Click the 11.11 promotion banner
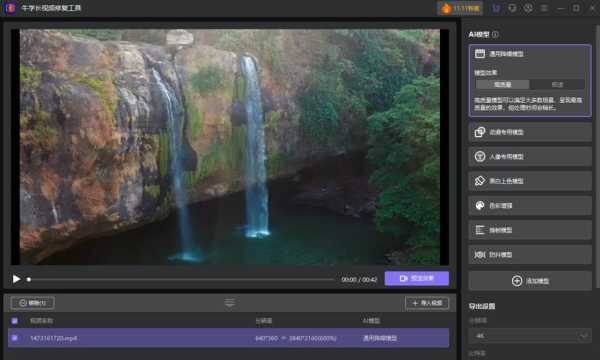 [x=460, y=8]
